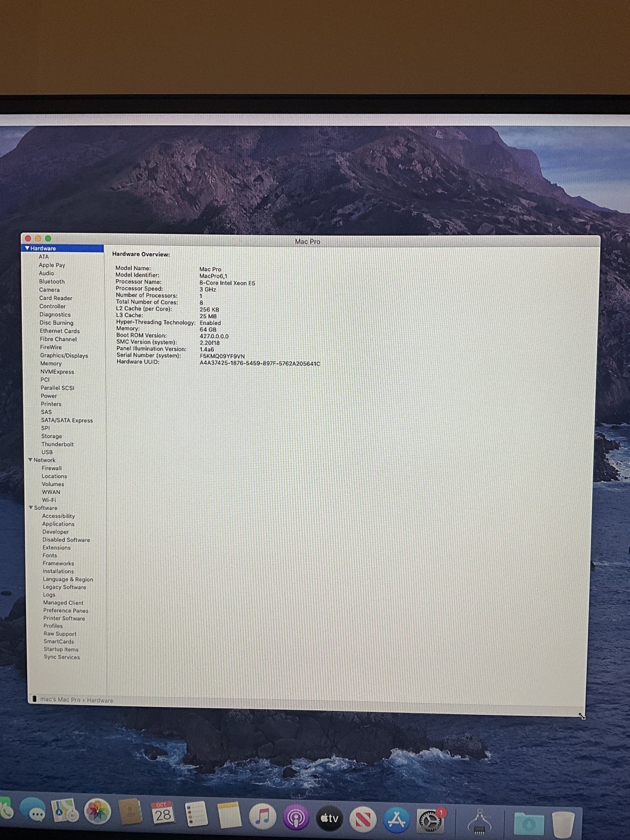630x840 pixels.
Task: Select FireWire in sidebar
Action: (x=51, y=347)
